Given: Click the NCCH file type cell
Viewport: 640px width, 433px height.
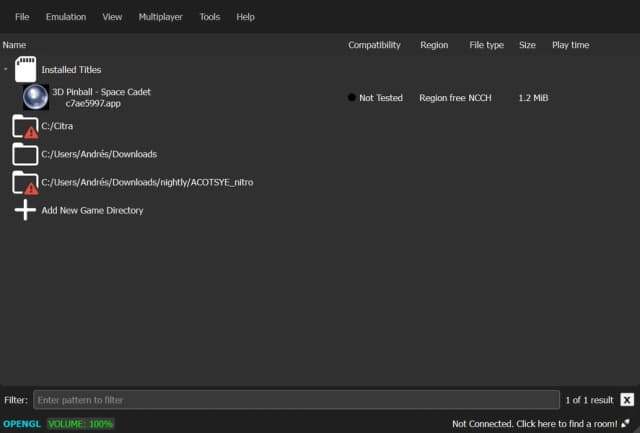Looking at the screenshot, I should [x=480, y=98].
